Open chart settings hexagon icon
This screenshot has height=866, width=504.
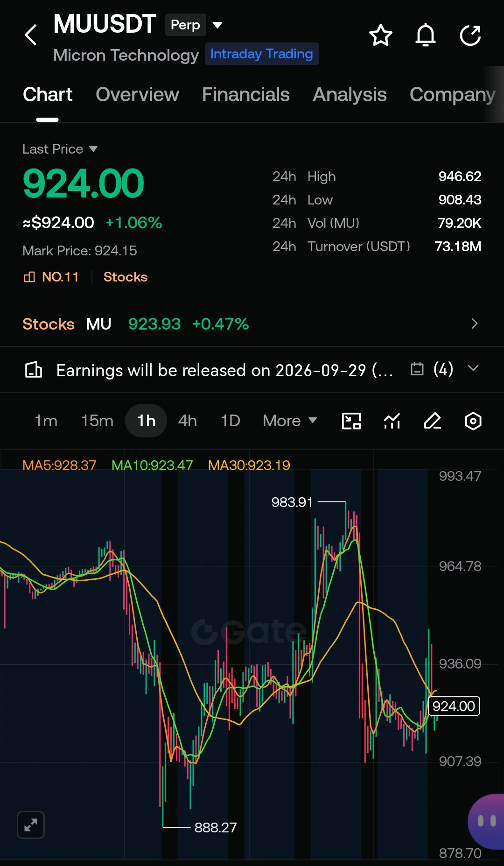pos(473,421)
